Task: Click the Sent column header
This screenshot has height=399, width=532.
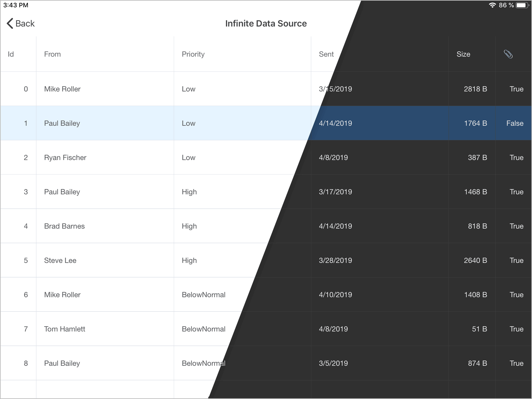Action: click(x=326, y=54)
